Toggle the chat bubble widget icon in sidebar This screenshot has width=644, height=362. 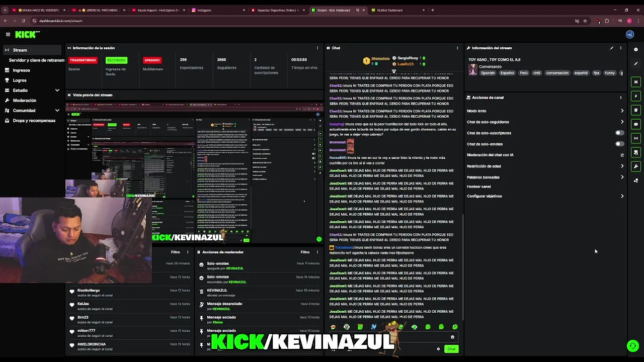[x=636, y=124]
